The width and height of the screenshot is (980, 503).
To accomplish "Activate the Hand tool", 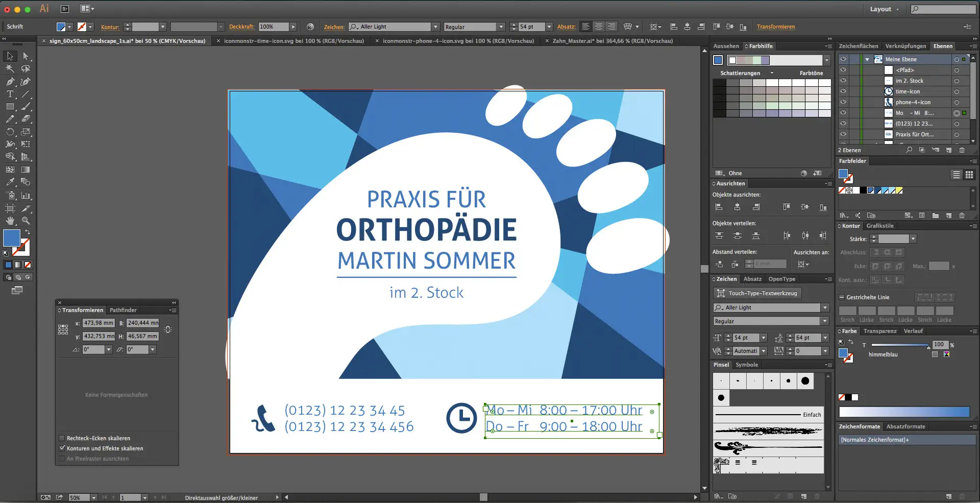I will [10, 221].
